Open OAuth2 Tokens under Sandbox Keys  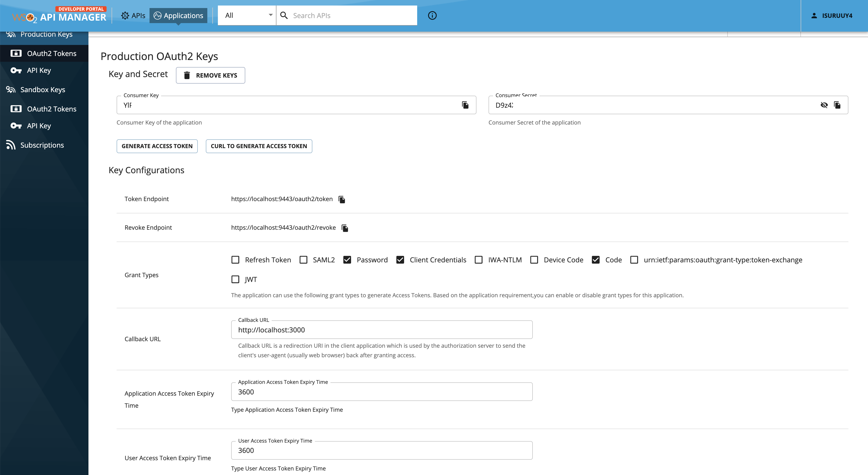coord(44,109)
